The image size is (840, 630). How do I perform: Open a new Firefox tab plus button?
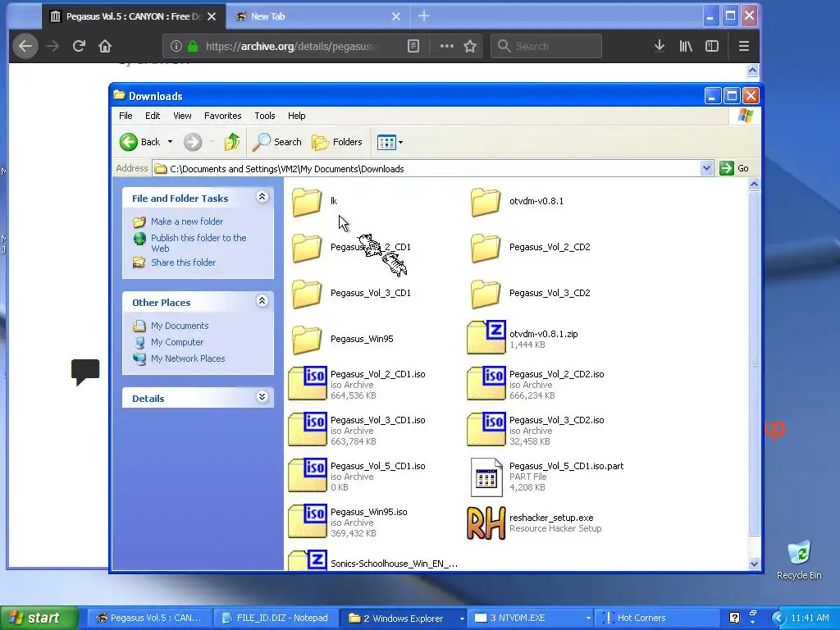[x=424, y=16]
